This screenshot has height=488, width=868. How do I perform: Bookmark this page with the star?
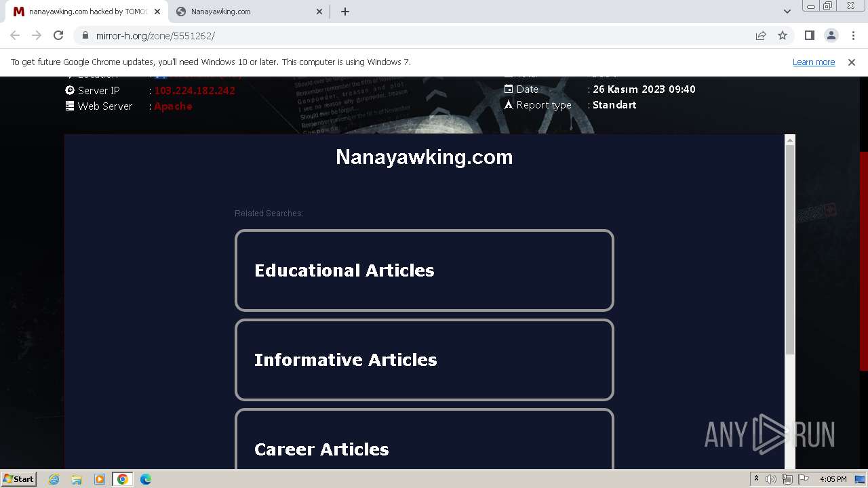click(783, 35)
